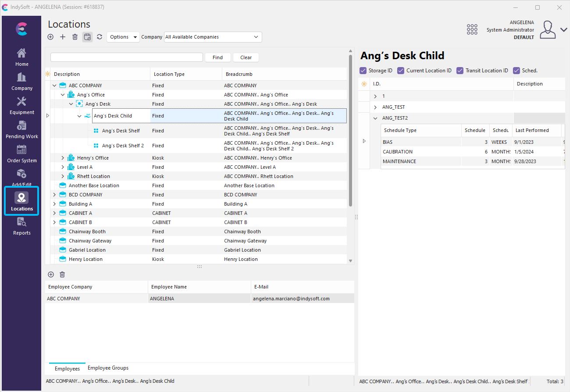Toggle the Current Location ID checkbox
Screen dimensions: 570x392
click(401, 71)
